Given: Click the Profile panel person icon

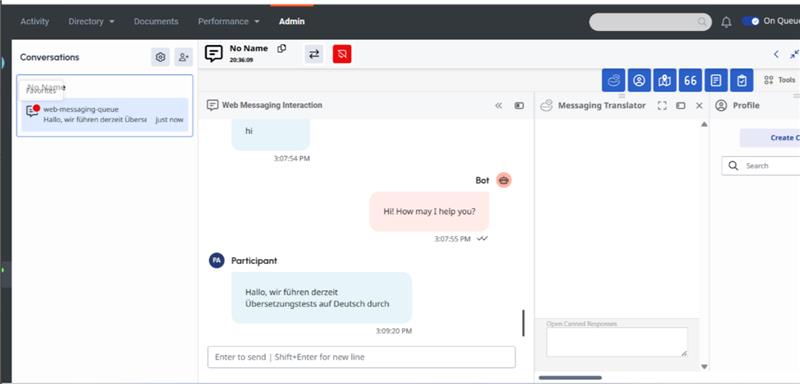Looking at the screenshot, I should click(721, 106).
